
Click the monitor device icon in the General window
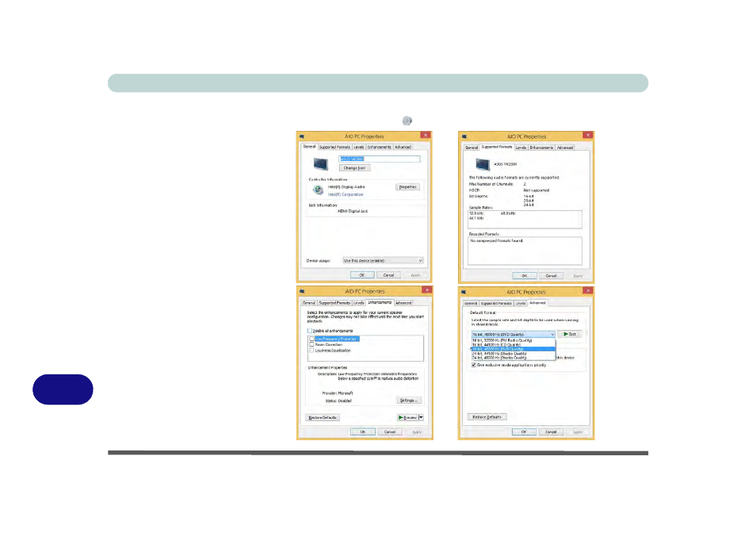tap(321, 164)
